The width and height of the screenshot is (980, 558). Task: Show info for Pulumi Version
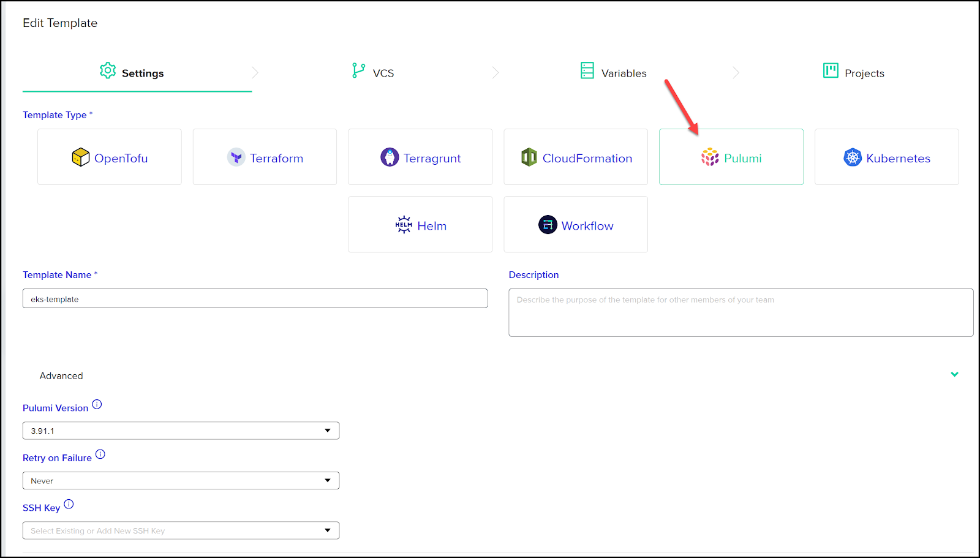click(x=97, y=404)
